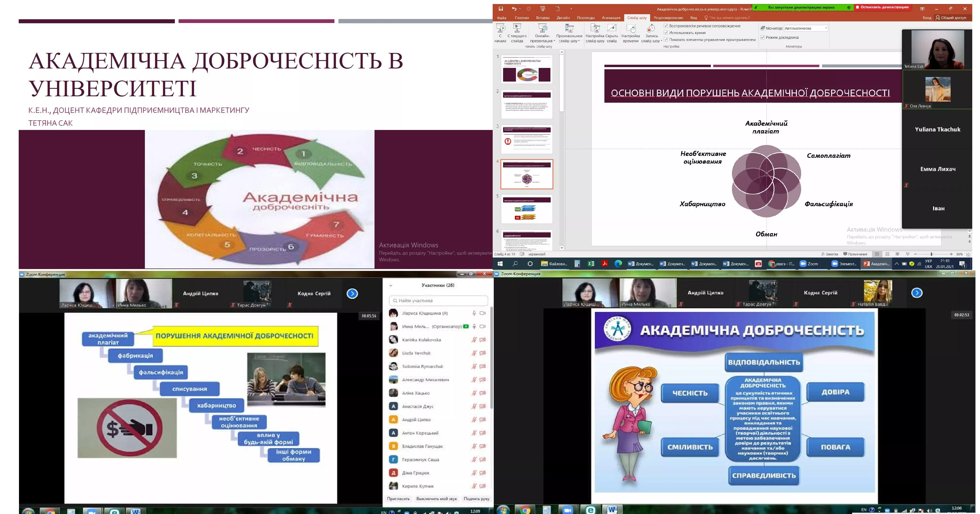980x514 pixels.
Task: Disable Режим докладчика checkbox
Action: click(x=762, y=37)
